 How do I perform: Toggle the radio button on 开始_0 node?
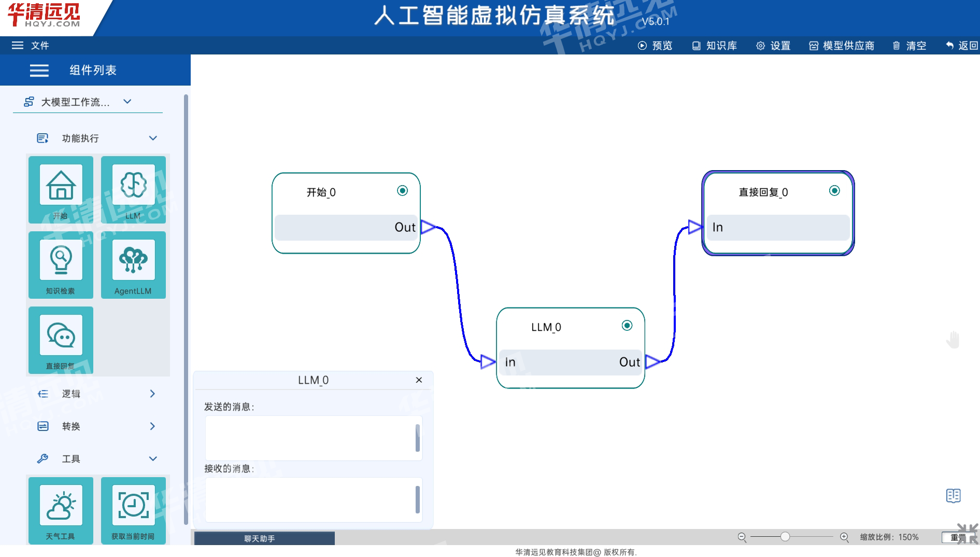[402, 191]
